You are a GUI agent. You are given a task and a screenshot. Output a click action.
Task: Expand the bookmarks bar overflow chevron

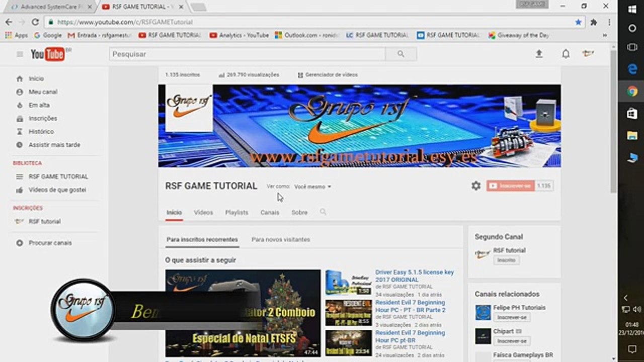pyautogui.click(x=605, y=35)
